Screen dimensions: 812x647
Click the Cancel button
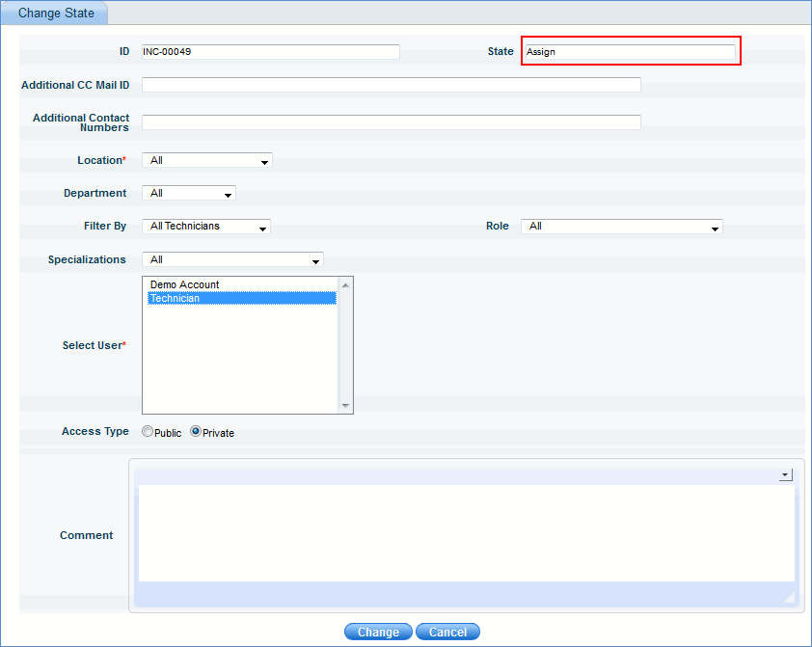click(x=447, y=633)
